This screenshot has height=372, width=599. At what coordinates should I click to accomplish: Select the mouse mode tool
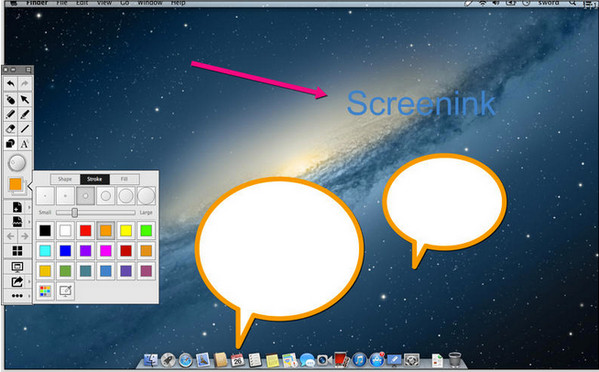[x=11, y=99]
